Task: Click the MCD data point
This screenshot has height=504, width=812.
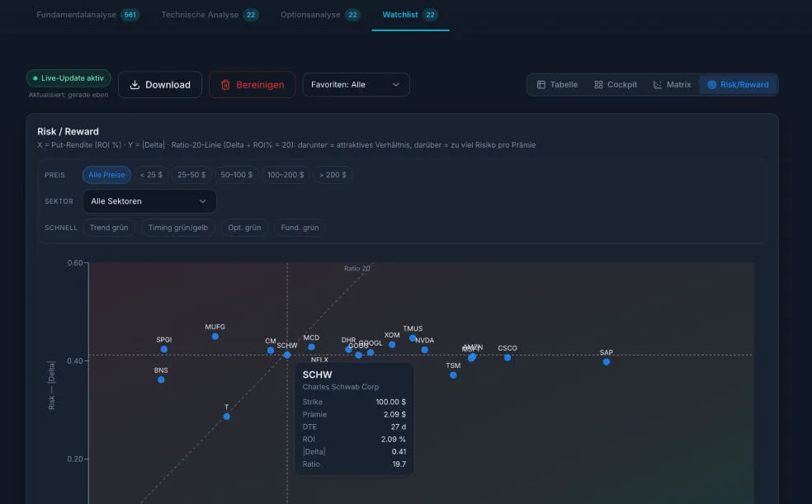Action: 311,347
